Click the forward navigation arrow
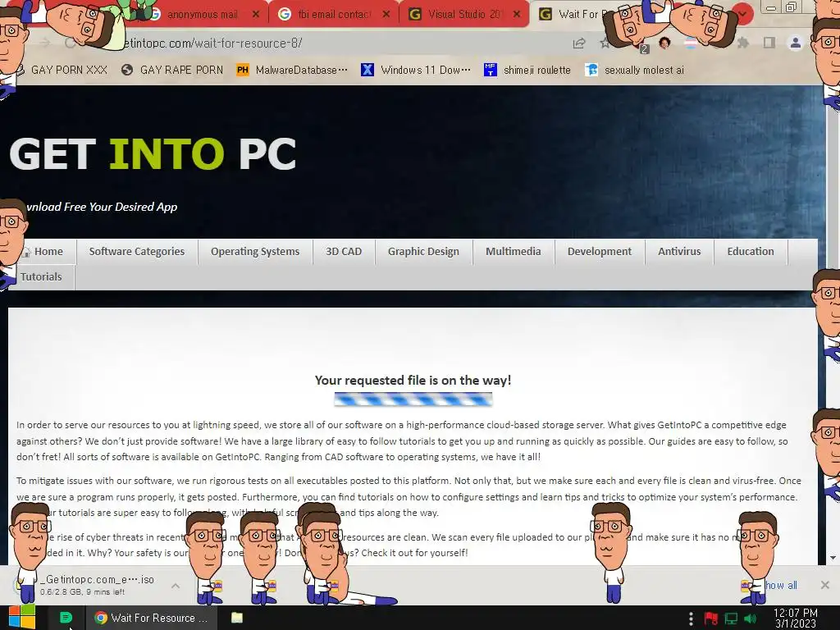Image resolution: width=840 pixels, height=630 pixels. 44,43
